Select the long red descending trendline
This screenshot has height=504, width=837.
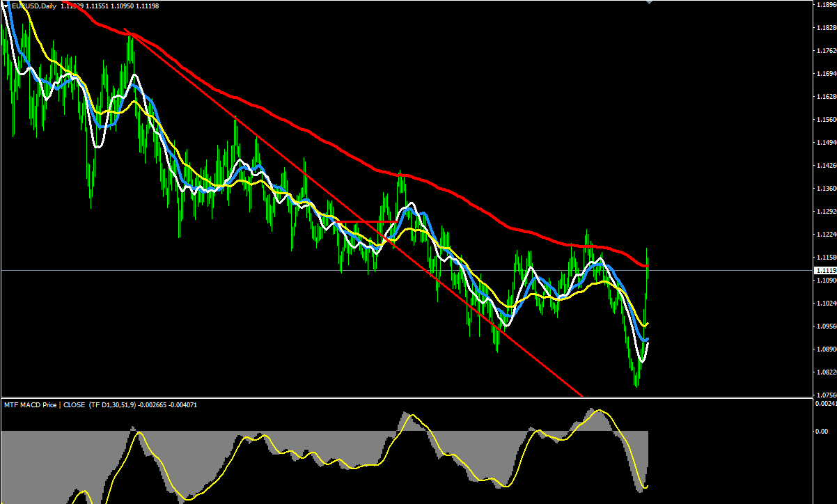(x=352, y=212)
